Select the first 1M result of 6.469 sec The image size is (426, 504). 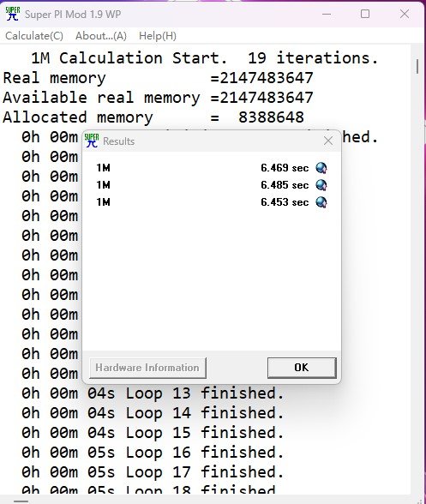click(x=211, y=168)
